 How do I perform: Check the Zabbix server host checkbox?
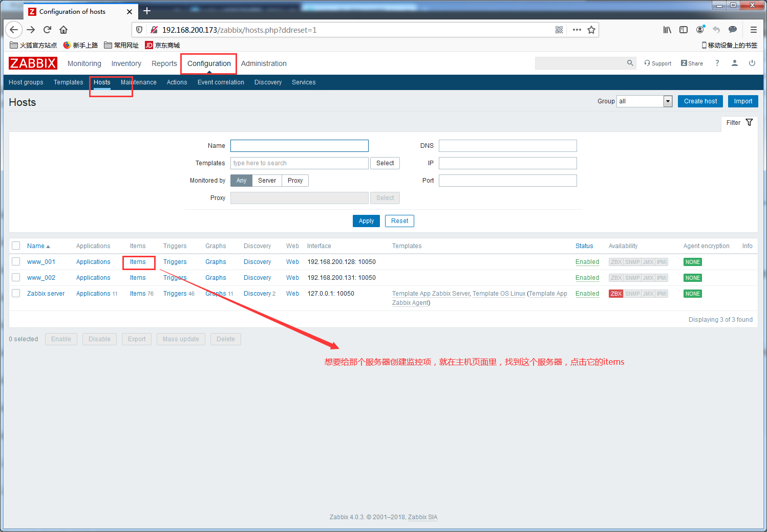click(x=16, y=293)
